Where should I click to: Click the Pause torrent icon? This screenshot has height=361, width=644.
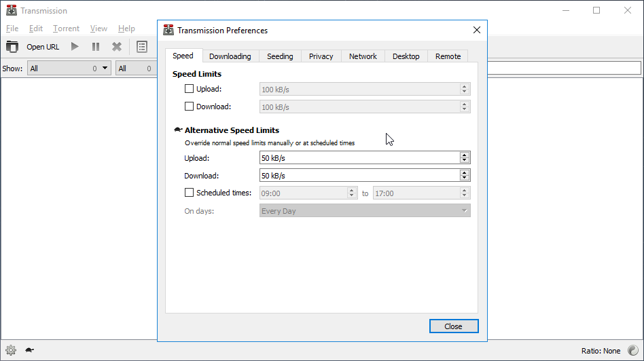96,47
